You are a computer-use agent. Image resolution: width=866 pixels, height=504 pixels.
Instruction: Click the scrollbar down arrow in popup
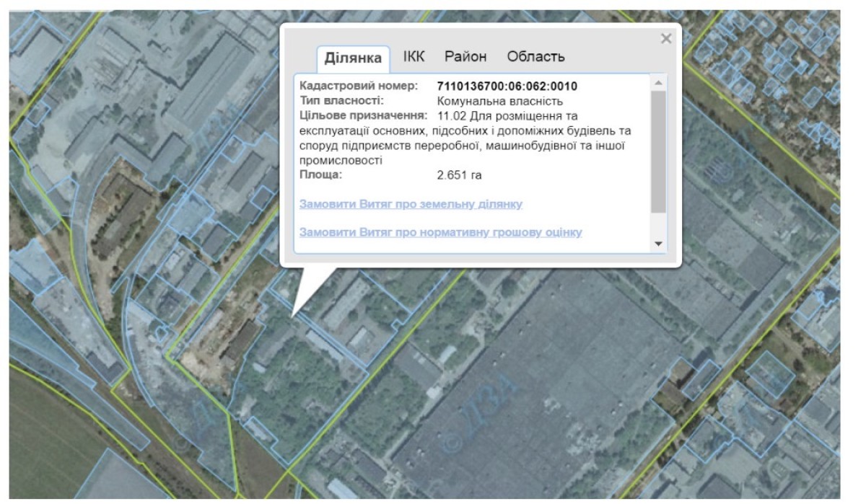[x=657, y=244]
